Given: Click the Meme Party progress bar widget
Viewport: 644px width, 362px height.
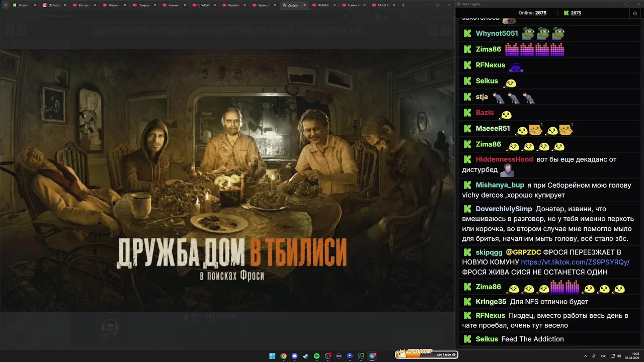Looking at the screenshot, I should click(x=426, y=354).
